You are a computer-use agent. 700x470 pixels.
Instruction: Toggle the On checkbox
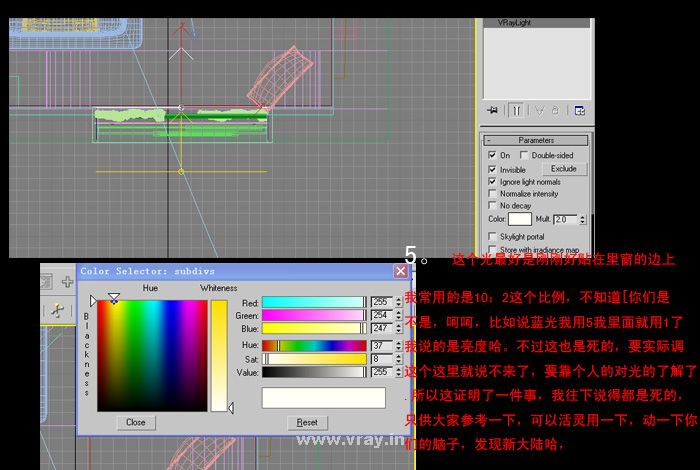[492, 155]
